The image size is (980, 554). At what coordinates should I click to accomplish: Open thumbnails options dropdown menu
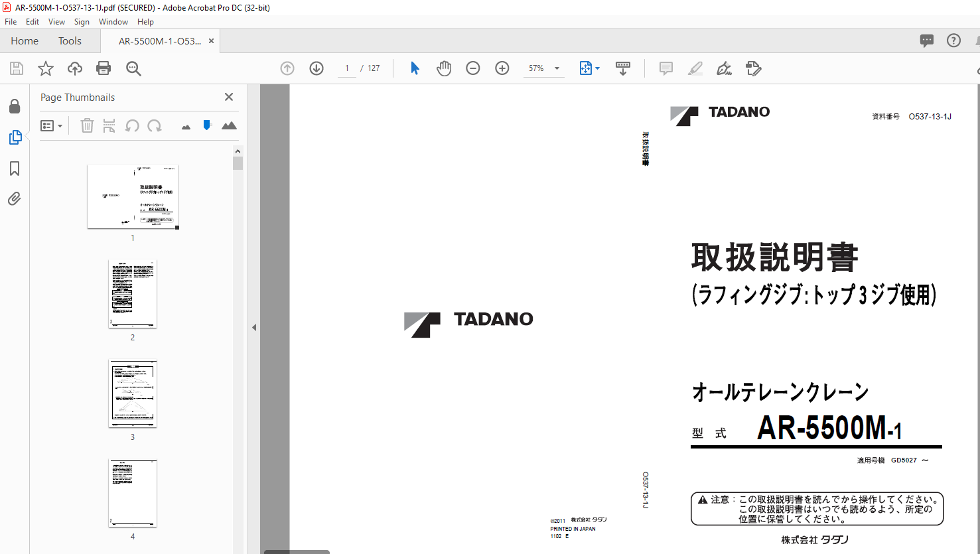(x=51, y=125)
